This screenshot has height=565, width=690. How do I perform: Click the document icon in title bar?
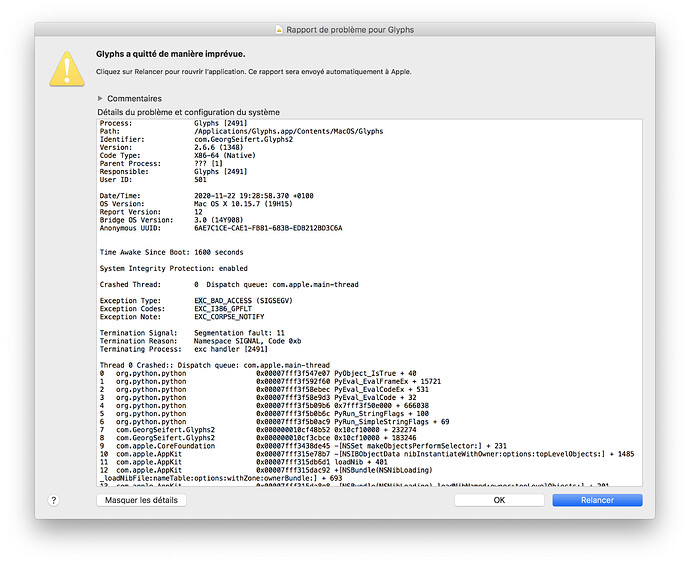click(279, 29)
